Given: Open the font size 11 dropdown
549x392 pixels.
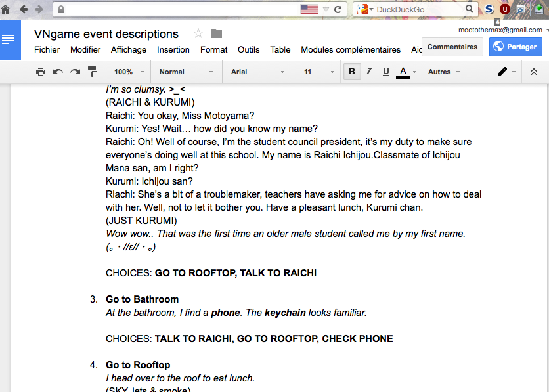Looking at the screenshot, I should click(x=318, y=72).
